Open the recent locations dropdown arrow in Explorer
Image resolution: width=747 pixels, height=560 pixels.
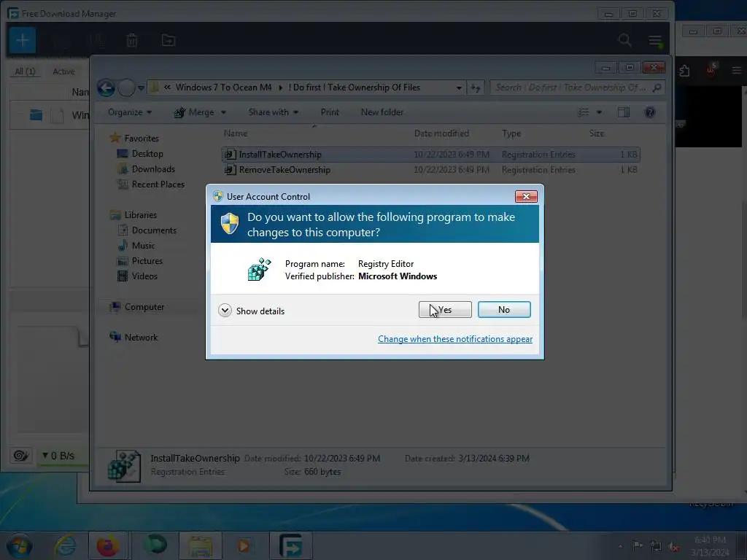click(x=141, y=87)
